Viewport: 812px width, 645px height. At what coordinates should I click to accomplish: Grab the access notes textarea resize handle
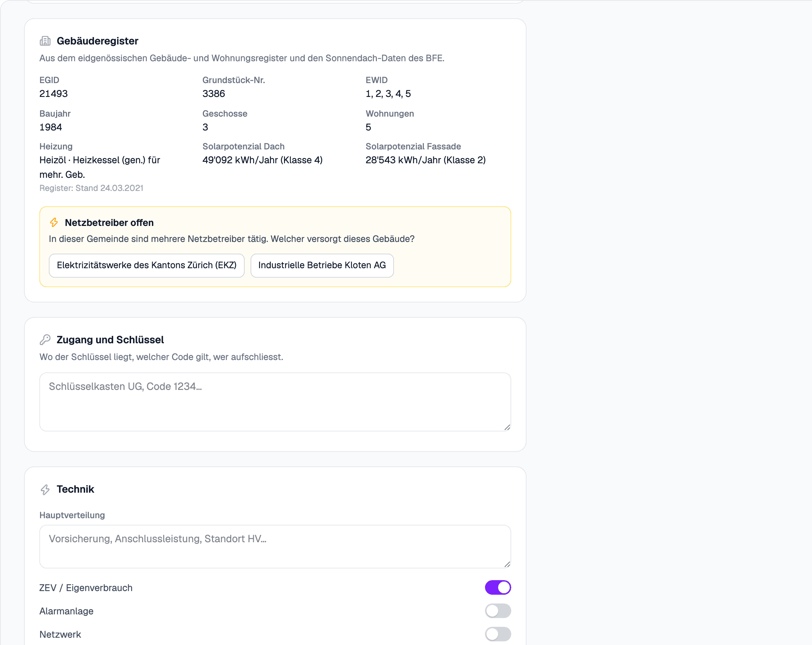(x=507, y=427)
